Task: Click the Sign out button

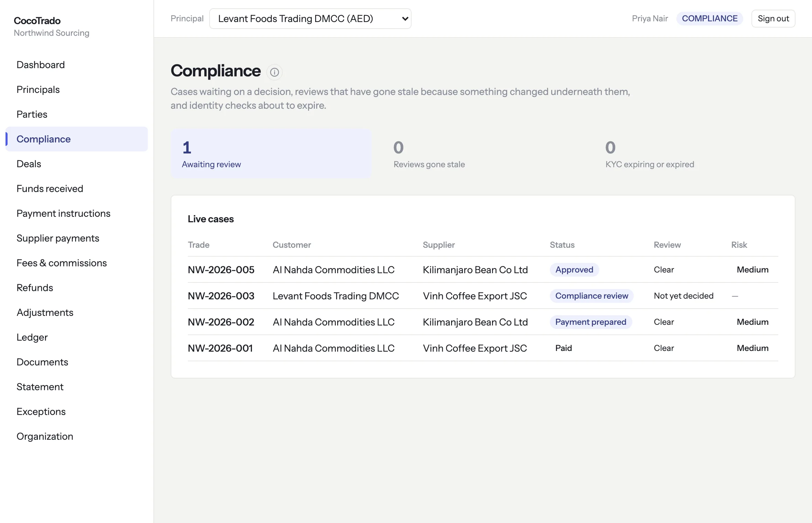Action: 773,19
